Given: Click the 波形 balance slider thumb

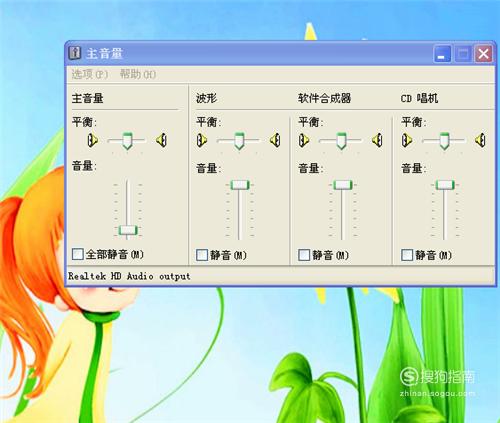Looking at the screenshot, I should click(x=239, y=141).
